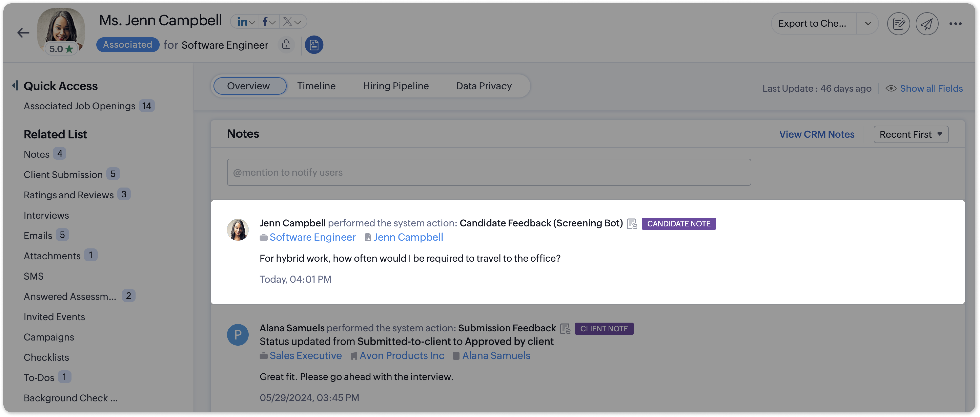Expand the Export to Checkr dropdown arrow
The width and height of the screenshot is (980, 417).
coord(868,24)
